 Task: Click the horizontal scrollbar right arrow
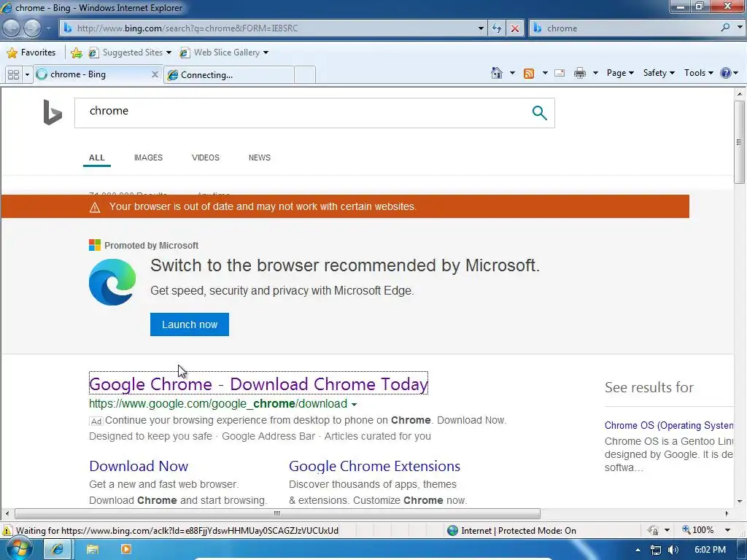click(x=727, y=513)
